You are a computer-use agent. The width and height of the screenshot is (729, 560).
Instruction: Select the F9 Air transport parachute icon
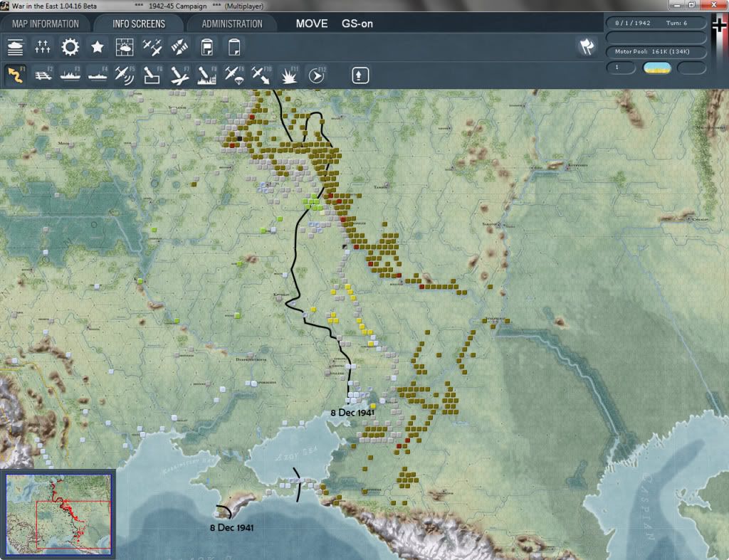[x=234, y=75]
